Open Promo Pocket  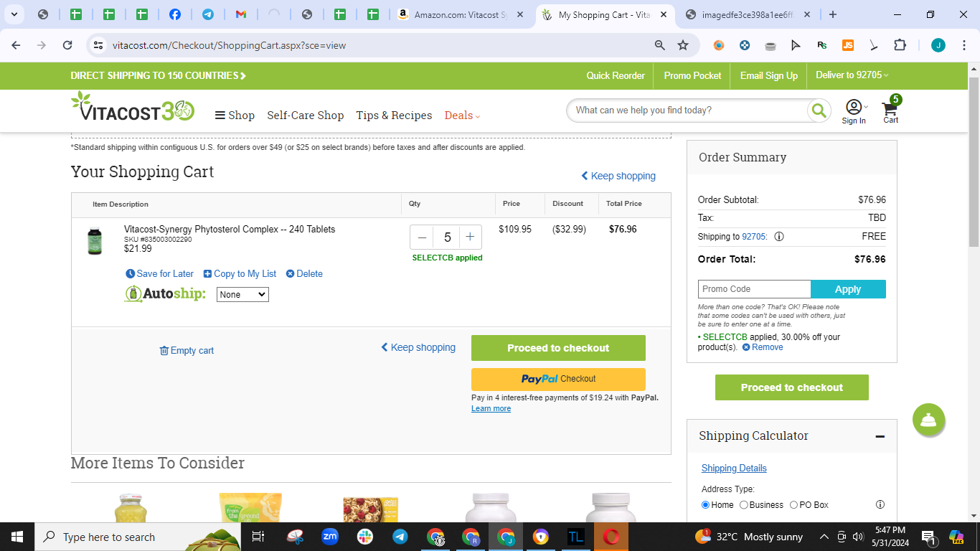tap(692, 75)
